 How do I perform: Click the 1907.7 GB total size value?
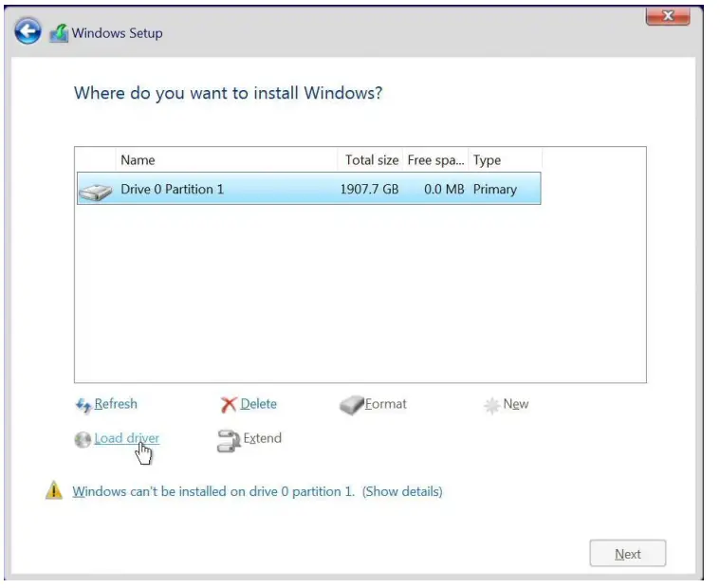[x=369, y=190]
